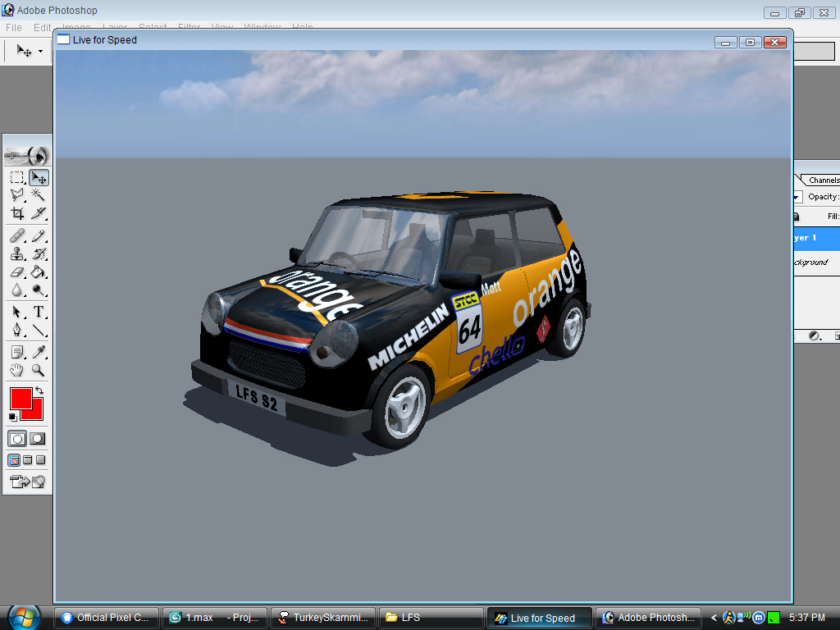840x630 pixels.
Task: Click the Adobe Online header image in toolbox
Action: click(27, 156)
